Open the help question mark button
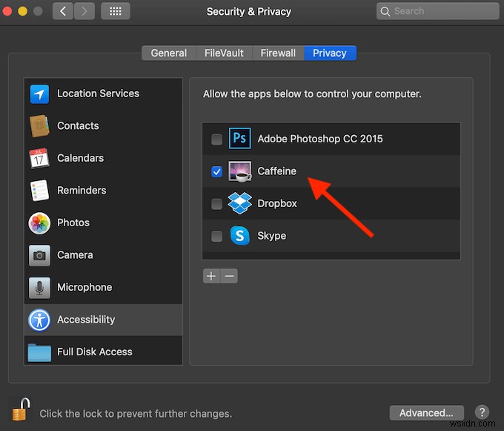 481,412
